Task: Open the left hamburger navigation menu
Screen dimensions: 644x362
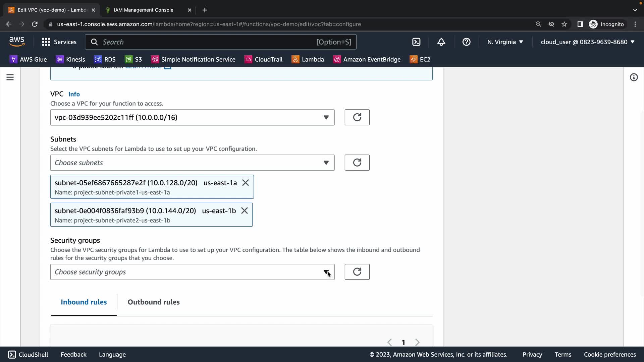Action: [x=10, y=77]
